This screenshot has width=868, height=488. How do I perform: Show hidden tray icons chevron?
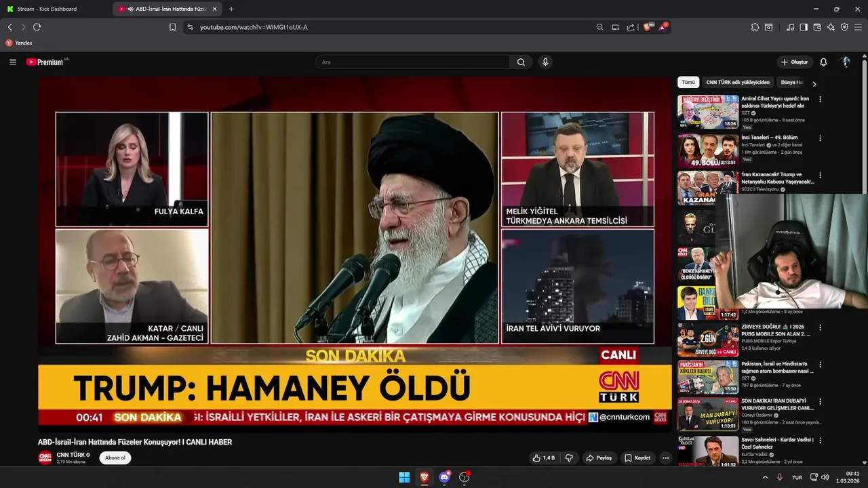pos(765,477)
